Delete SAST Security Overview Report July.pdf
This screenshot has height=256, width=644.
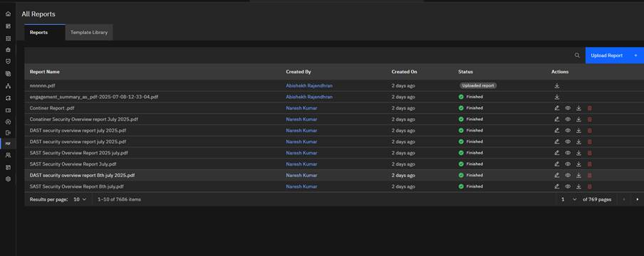590,164
